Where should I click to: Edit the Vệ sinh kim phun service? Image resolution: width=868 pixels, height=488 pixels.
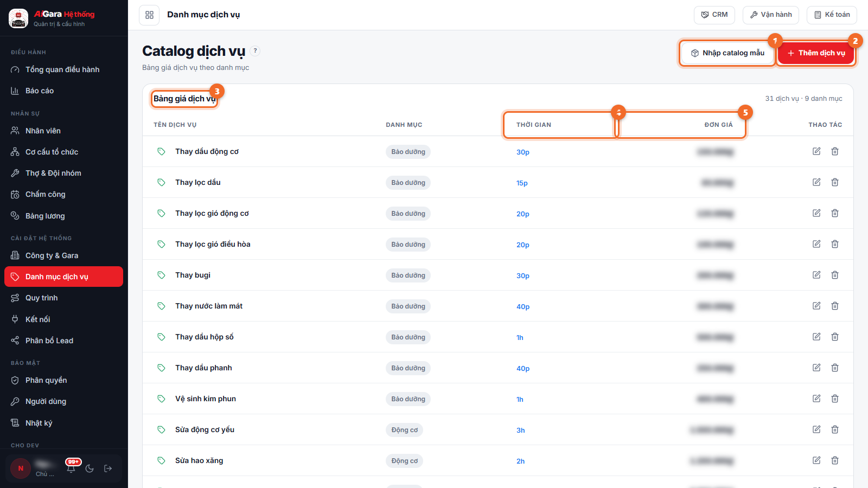tap(816, 399)
